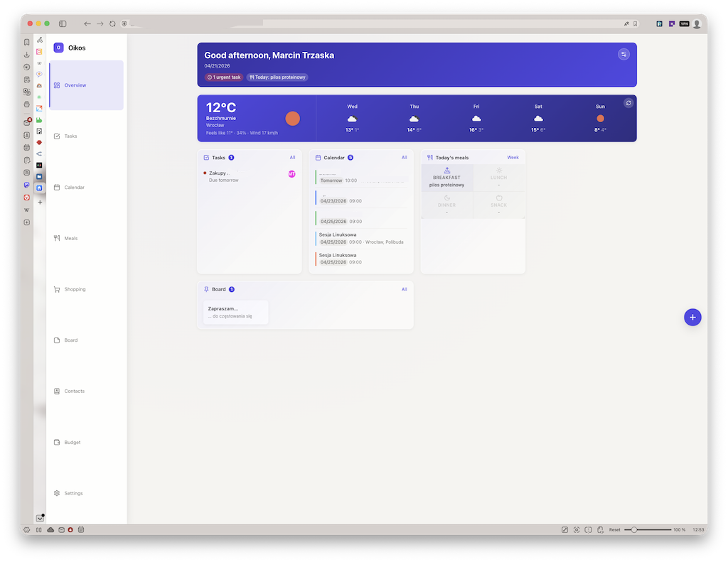This screenshot has width=728, height=562.
Task: Open a new tab with plus icon
Action: [x=40, y=202]
